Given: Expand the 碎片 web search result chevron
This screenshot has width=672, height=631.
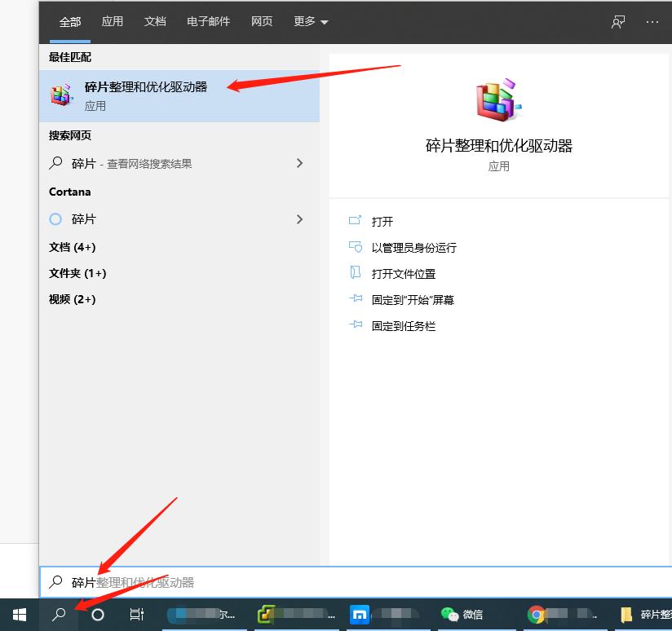Looking at the screenshot, I should (x=300, y=163).
